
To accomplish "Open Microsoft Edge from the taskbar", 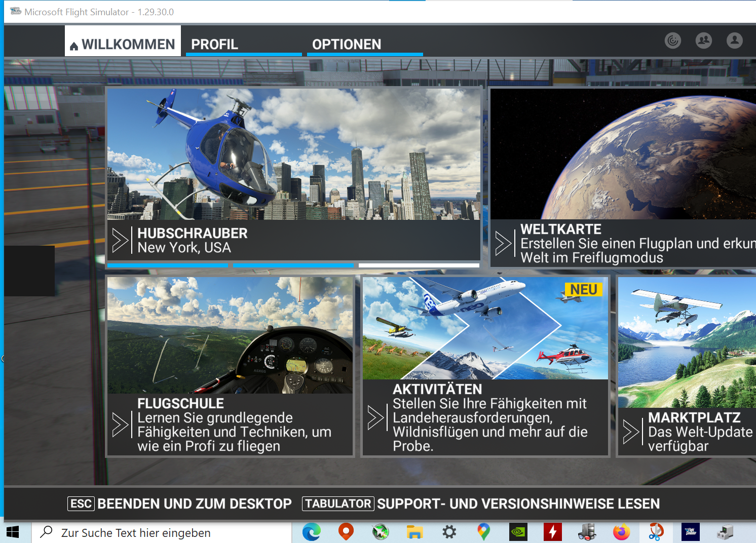I will point(312,532).
